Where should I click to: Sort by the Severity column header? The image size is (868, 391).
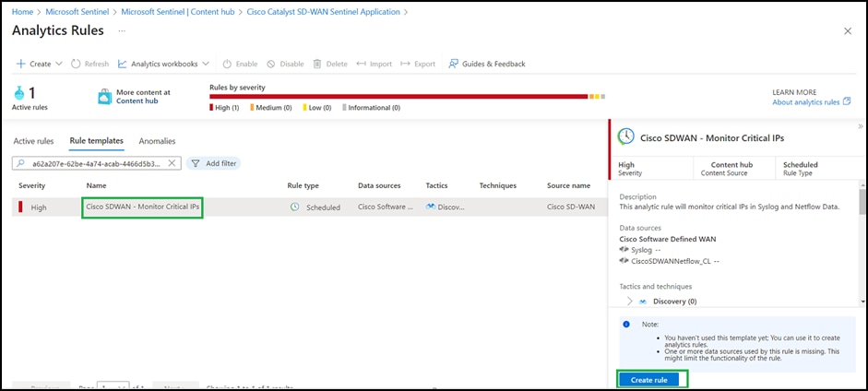point(32,186)
